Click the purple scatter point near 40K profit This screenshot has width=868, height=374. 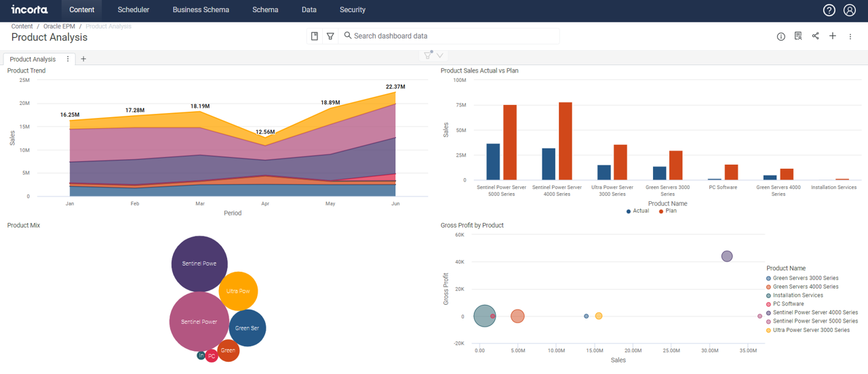pos(727,256)
